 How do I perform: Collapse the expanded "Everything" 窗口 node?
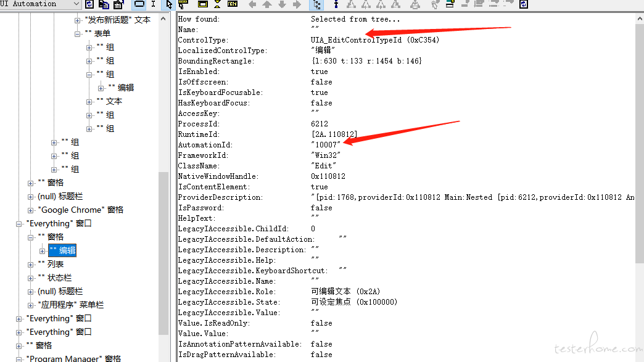pyautogui.click(x=19, y=224)
